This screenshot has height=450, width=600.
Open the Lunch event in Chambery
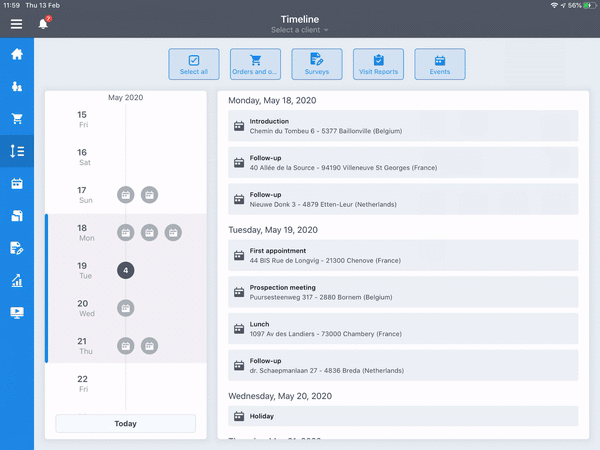click(x=403, y=329)
